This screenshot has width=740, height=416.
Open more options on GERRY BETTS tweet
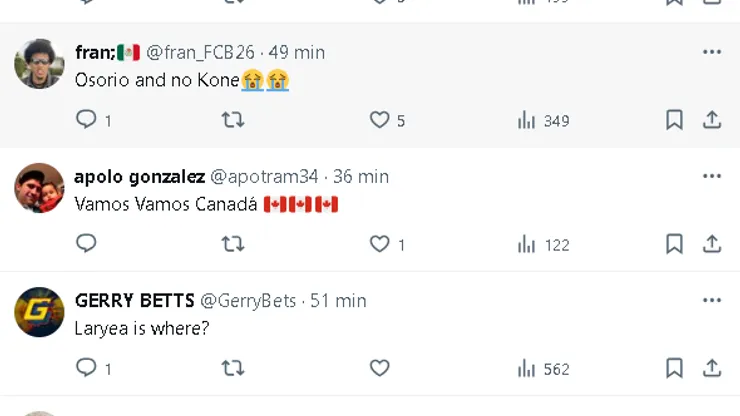(712, 300)
